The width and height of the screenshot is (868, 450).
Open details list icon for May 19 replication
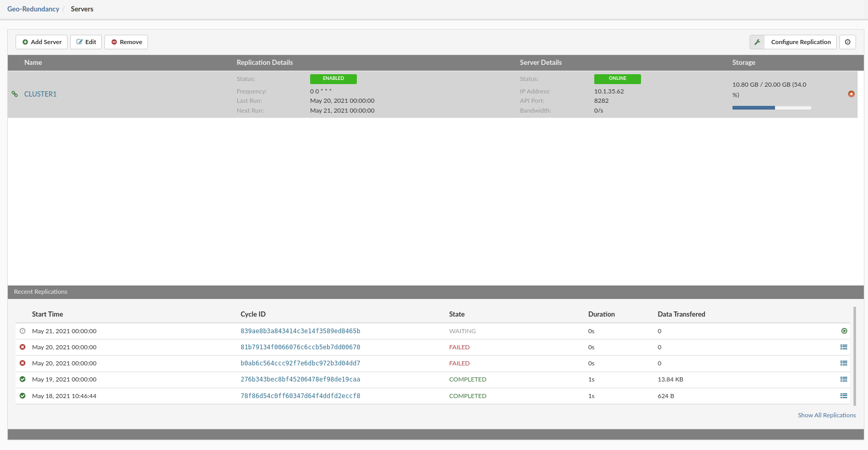[x=844, y=379]
